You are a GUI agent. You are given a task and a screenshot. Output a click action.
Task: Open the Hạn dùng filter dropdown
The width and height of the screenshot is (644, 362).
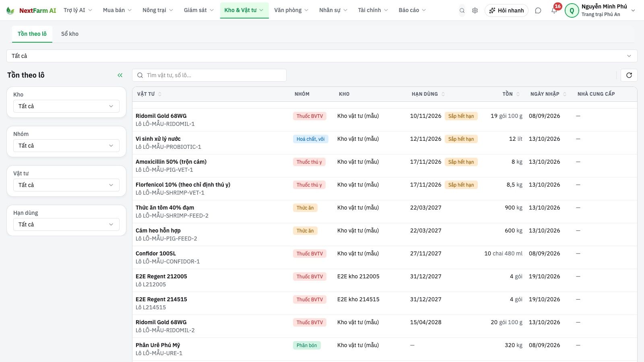[x=66, y=224]
